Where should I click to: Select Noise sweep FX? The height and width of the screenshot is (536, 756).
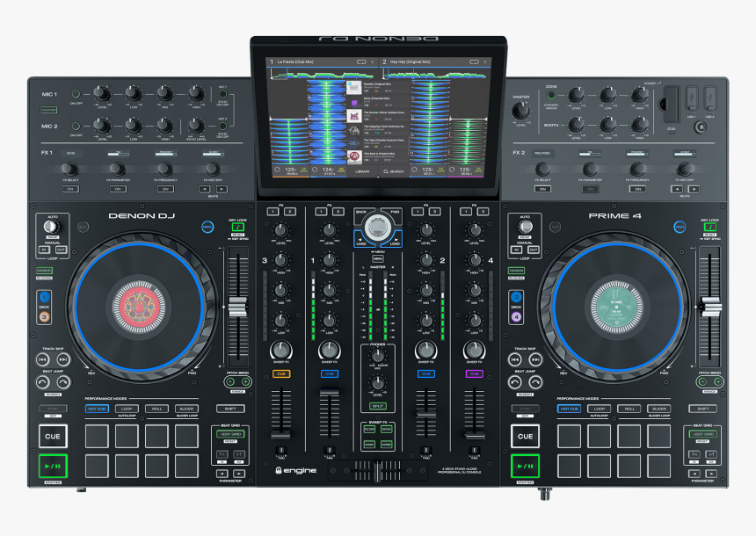[387, 445]
